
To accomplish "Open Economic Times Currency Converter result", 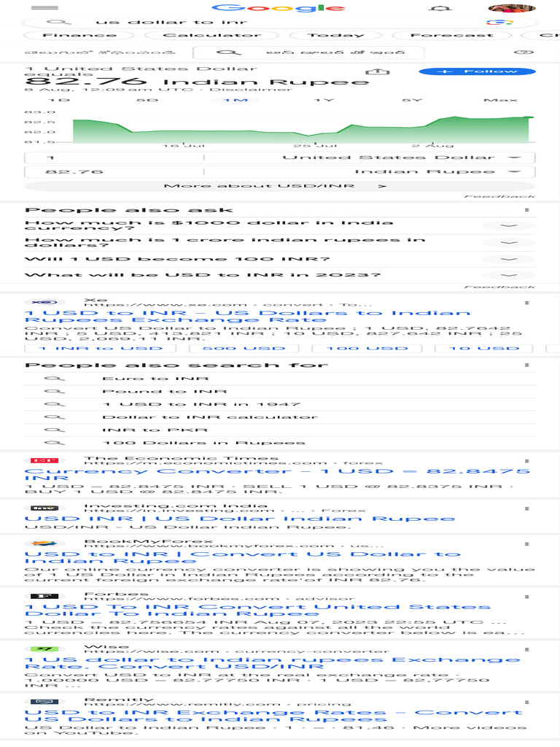I will pyautogui.click(x=277, y=474).
